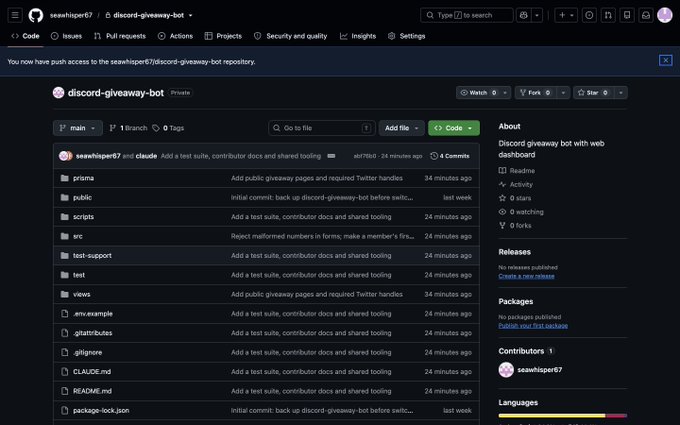Screen dimensions: 680x425
Task: Click the branch icon next to 1 Branch
Action: pyautogui.click(x=113, y=128)
